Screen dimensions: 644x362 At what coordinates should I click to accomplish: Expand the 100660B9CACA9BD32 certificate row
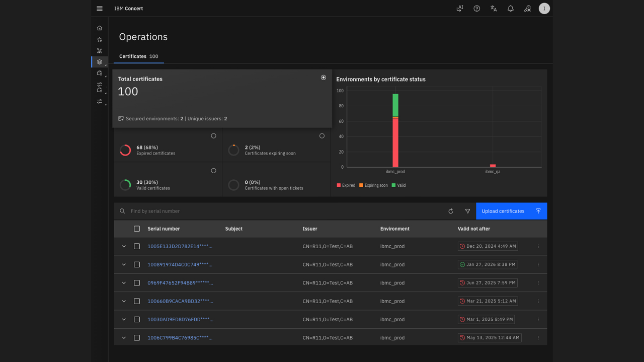124,301
